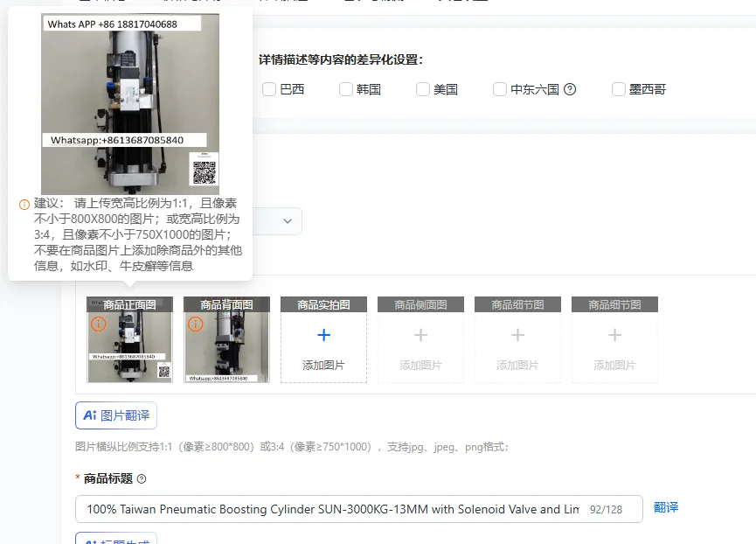
Task: Tick the 美国 checkbox
Action: tap(423, 89)
